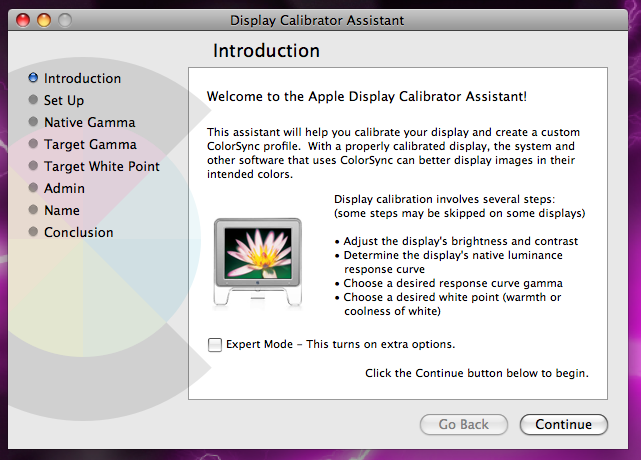Click the 'This turns on extra options' label
Screen dimensions: 641x460
tap(381, 344)
